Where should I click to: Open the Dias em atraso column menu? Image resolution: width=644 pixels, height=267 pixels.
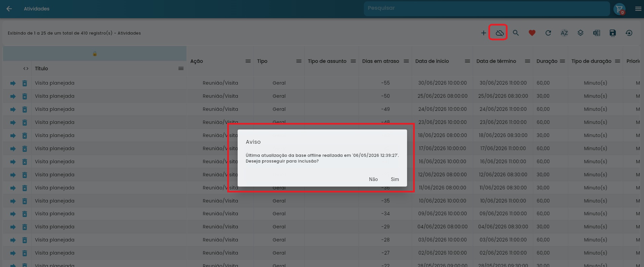coord(406,61)
